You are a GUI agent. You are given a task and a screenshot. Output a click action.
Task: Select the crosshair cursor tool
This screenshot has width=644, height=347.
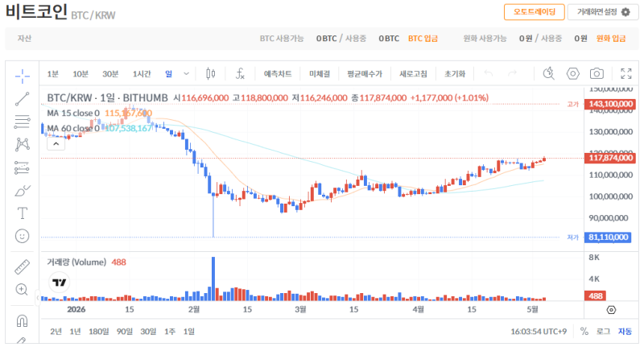[x=23, y=76]
